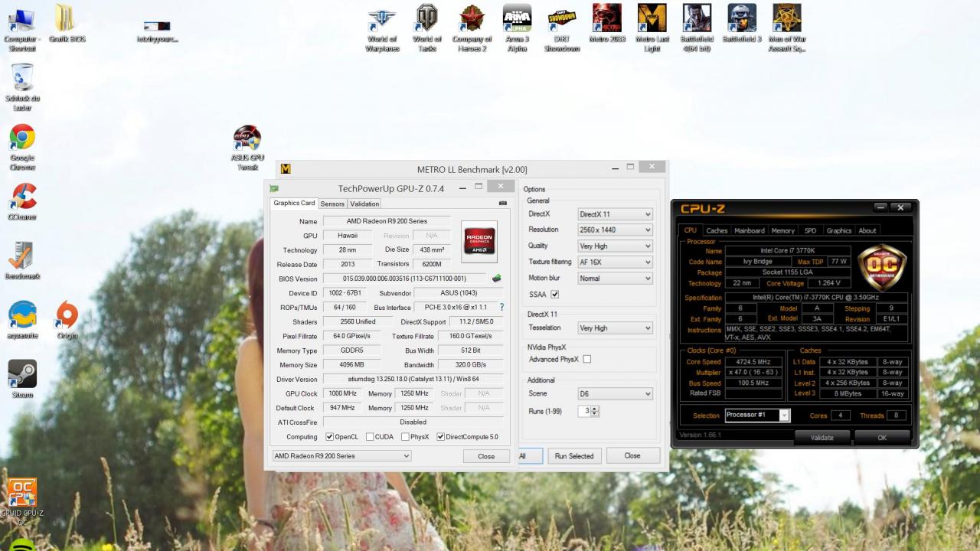The image size is (980, 551).
Task: Launch CCleaner from the desktop
Action: (22, 201)
